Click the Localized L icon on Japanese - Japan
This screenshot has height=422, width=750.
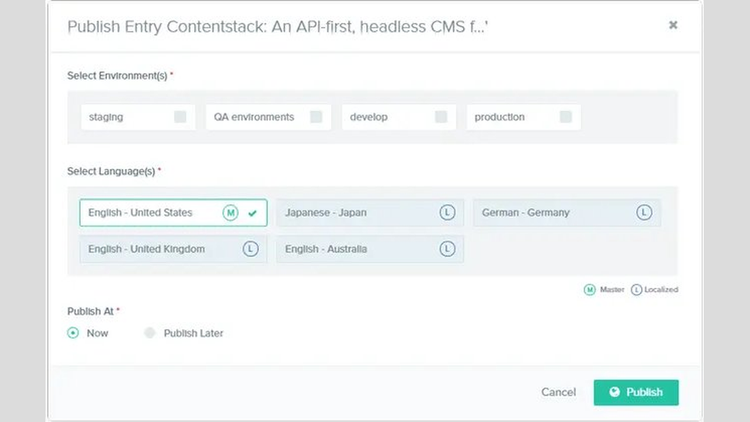point(447,212)
